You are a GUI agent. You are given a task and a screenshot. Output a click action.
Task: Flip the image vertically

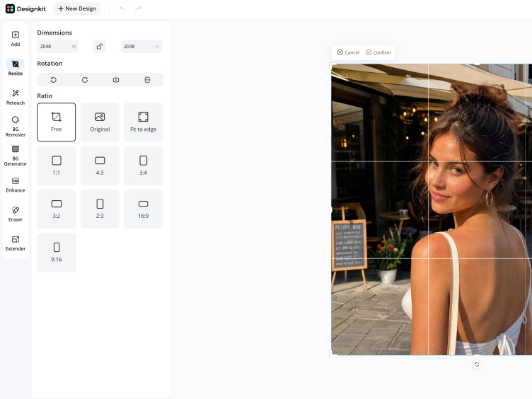[x=147, y=80]
